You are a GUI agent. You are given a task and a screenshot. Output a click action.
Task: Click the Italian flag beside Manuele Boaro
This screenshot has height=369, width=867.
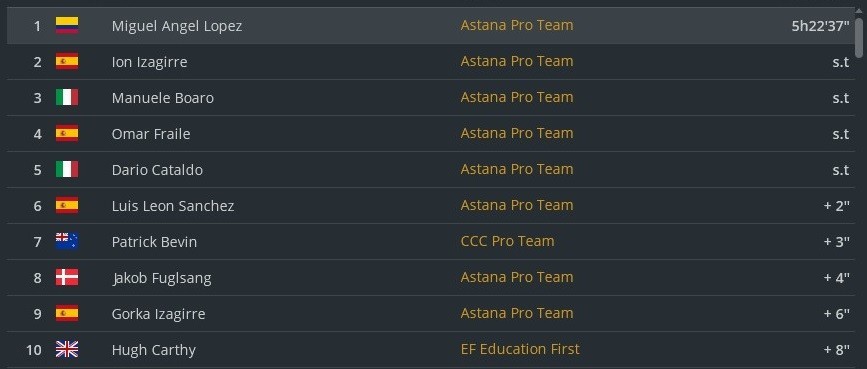pyautogui.click(x=67, y=97)
